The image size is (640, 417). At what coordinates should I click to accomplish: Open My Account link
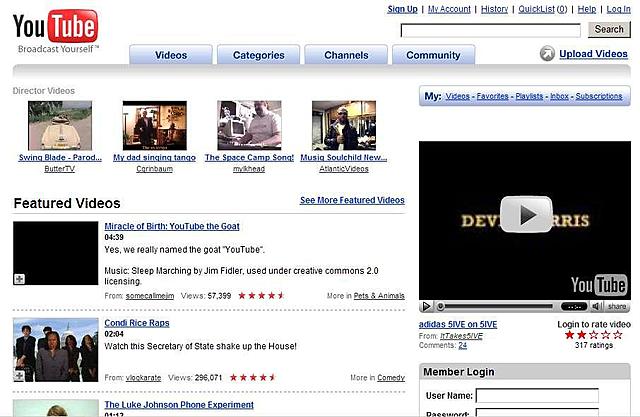[x=449, y=9]
